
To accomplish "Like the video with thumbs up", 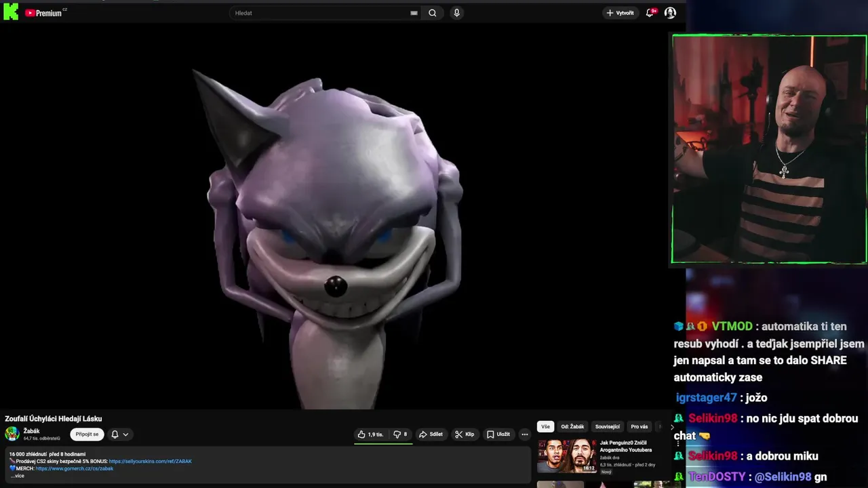I will [x=371, y=434].
